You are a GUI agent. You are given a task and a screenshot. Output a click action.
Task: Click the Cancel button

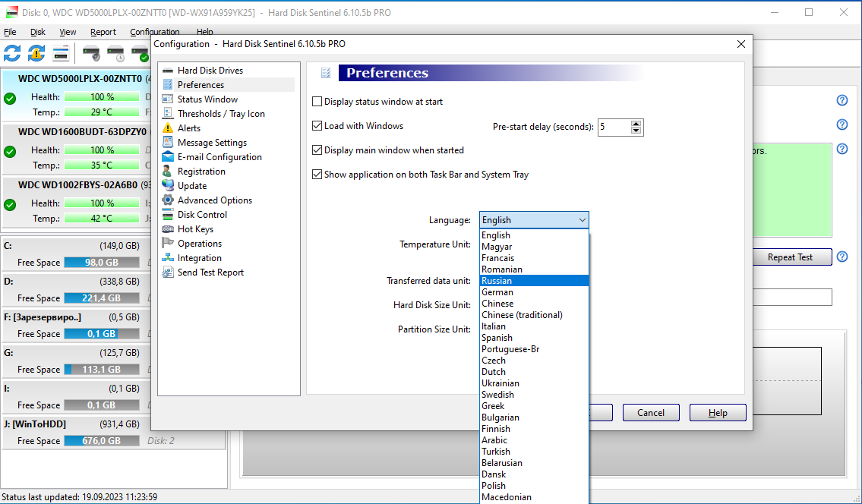(x=651, y=413)
